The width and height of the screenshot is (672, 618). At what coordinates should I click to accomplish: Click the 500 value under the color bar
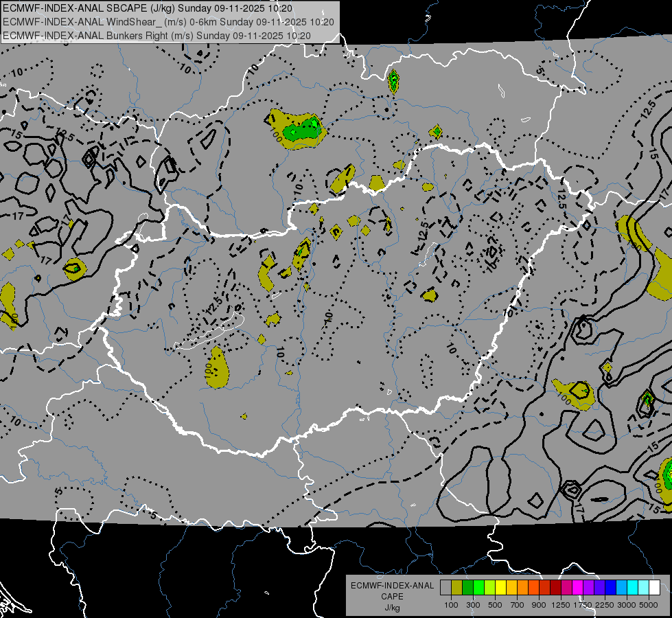click(495, 605)
